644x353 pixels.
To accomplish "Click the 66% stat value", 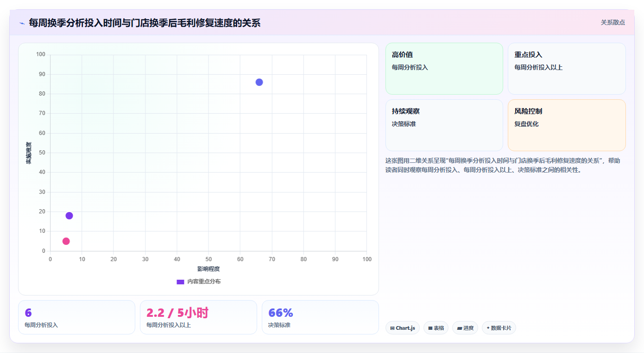I will point(281,313).
